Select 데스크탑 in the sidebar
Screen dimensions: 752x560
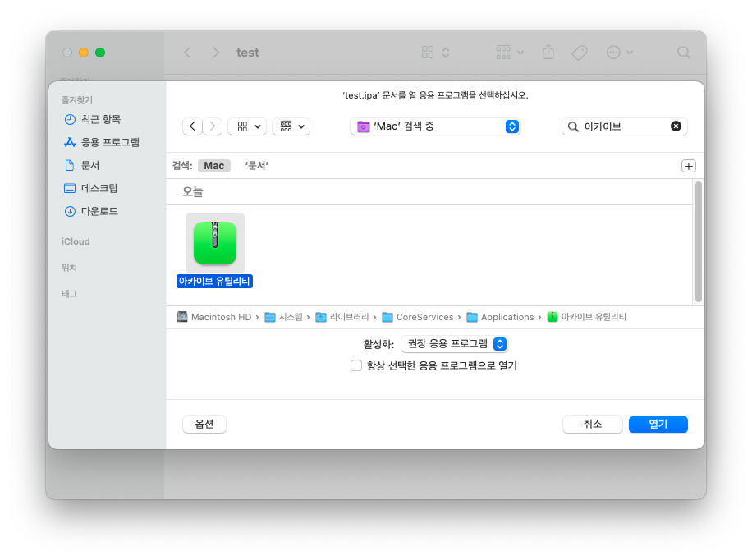coord(91,188)
